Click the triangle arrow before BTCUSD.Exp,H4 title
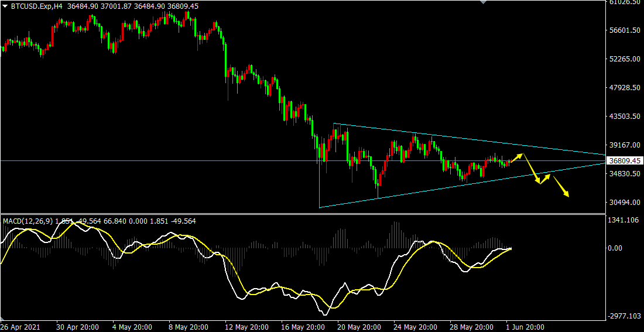This screenshot has height=332, width=644. click(5, 6)
